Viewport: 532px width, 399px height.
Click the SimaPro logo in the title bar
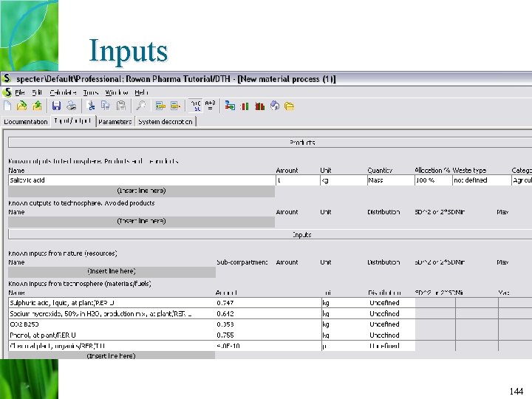[x=7, y=79]
